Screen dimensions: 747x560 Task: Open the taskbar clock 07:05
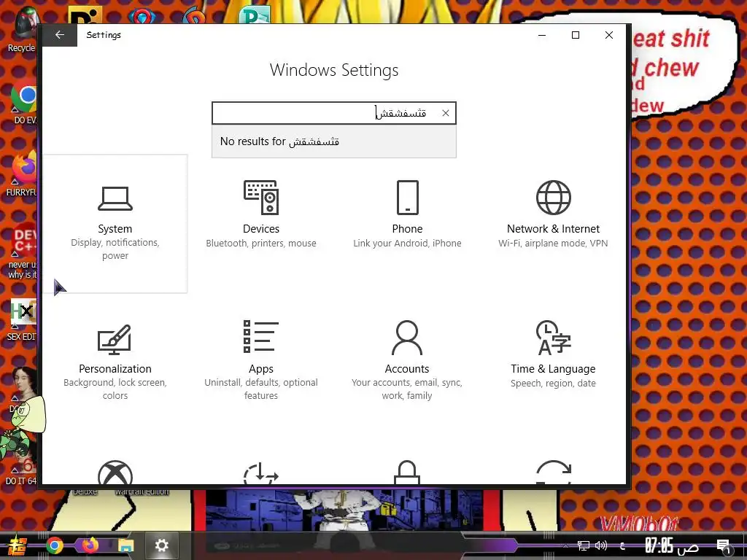(x=671, y=545)
